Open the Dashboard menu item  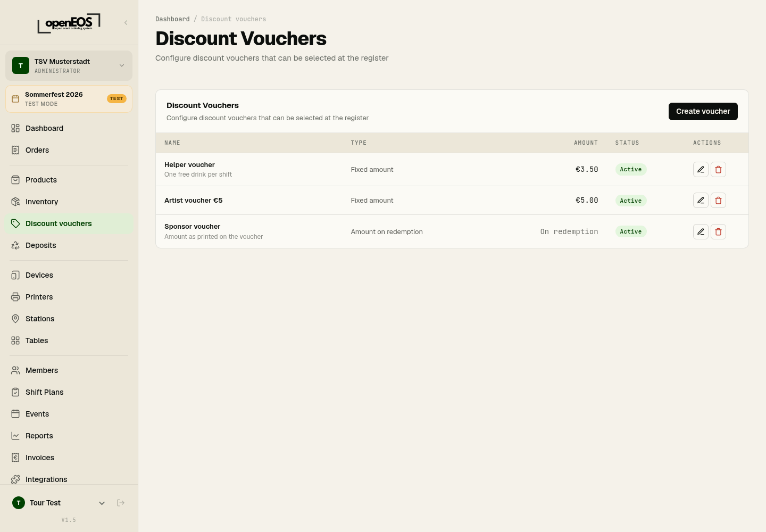point(69,128)
